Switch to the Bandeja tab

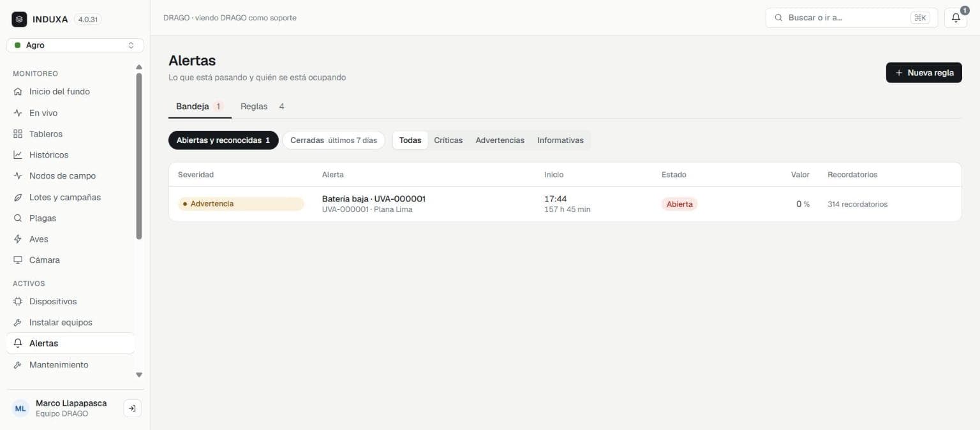pyautogui.click(x=198, y=107)
